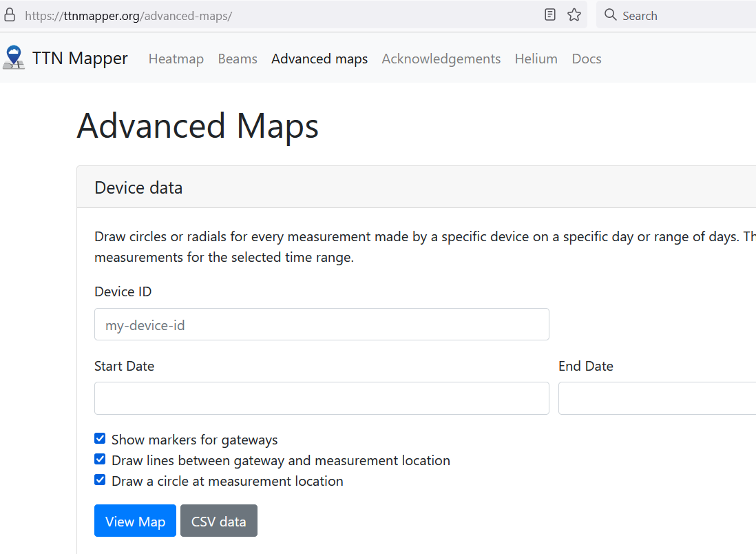This screenshot has width=756, height=554.
Task: Click the magnifier icon in search box
Action: [611, 15]
